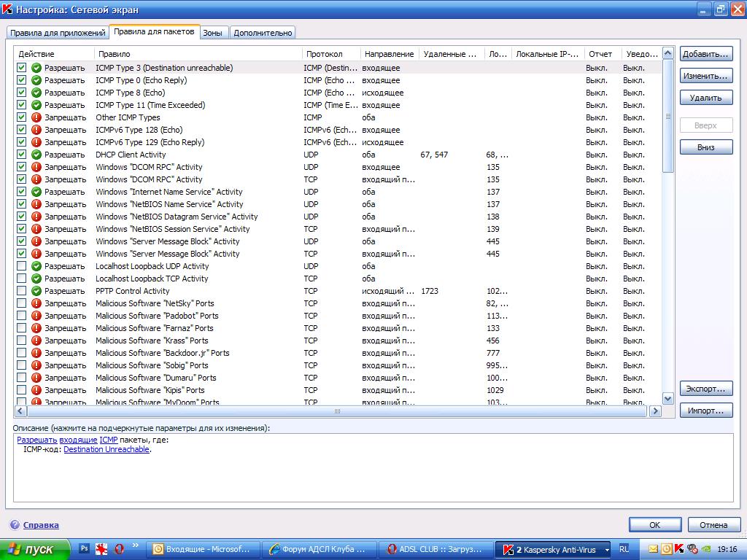Image resolution: width=747 pixels, height=560 pixels.
Task: Click the allow icon for Localhost Loopback UDP Activity
Action: 36,266
